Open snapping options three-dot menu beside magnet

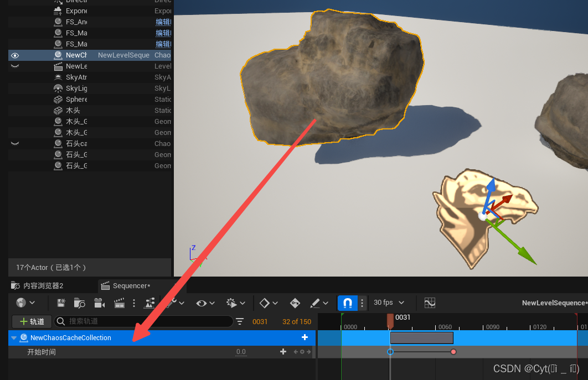point(362,303)
